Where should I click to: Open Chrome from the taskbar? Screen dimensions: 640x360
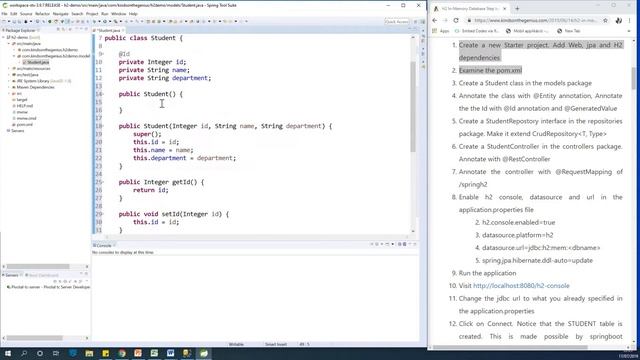click(x=122, y=353)
